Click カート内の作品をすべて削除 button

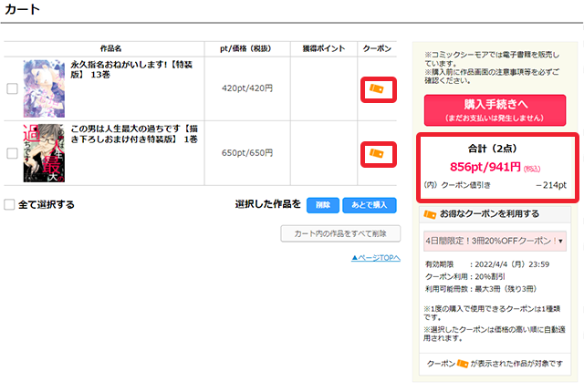coord(340,234)
